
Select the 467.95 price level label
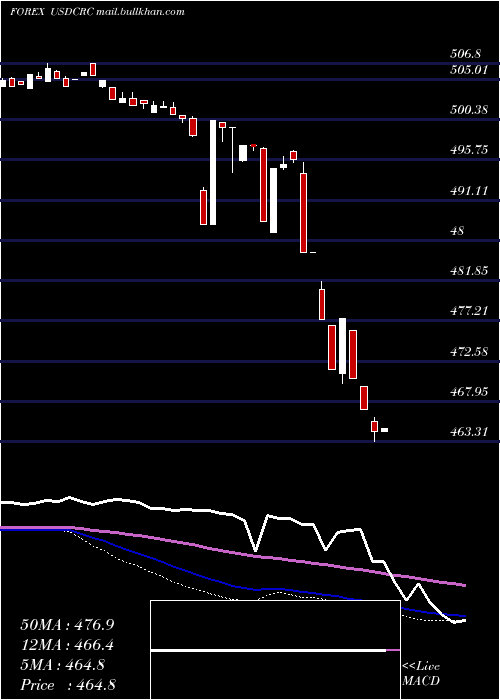pos(469,392)
